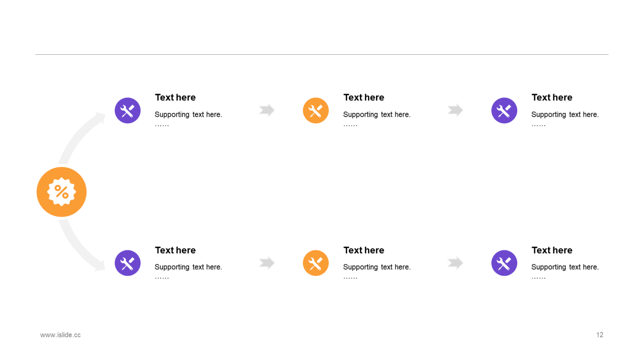Click gray arrow after first bottom-row item
644x362 pixels.
(x=267, y=263)
